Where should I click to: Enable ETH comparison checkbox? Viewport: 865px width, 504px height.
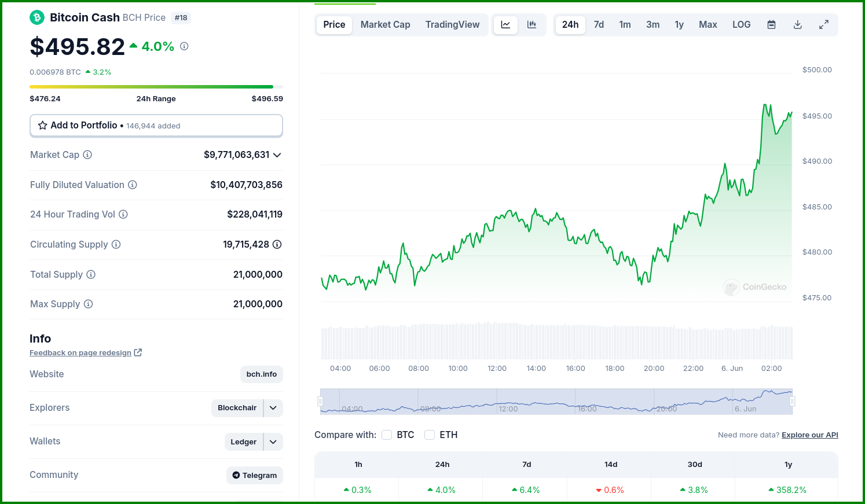(x=430, y=435)
